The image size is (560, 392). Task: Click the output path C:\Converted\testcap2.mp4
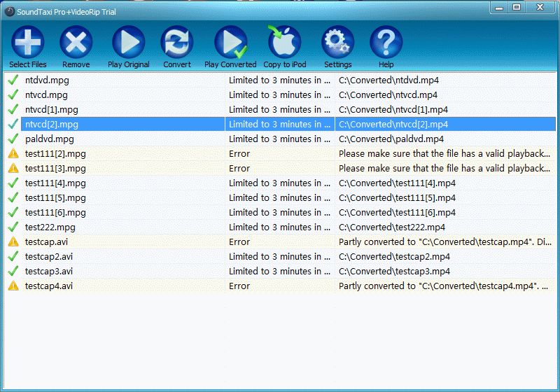click(x=395, y=256)
